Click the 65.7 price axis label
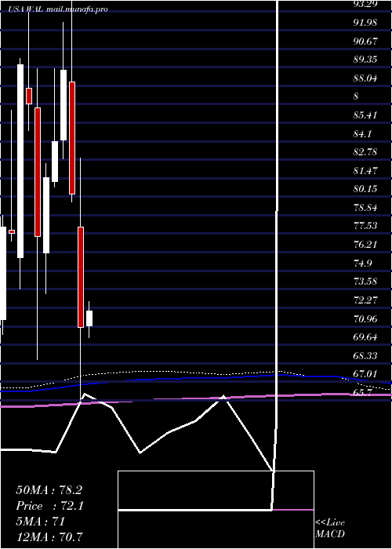The height and width of the screenshot is (549, 392). pos(362,392)
